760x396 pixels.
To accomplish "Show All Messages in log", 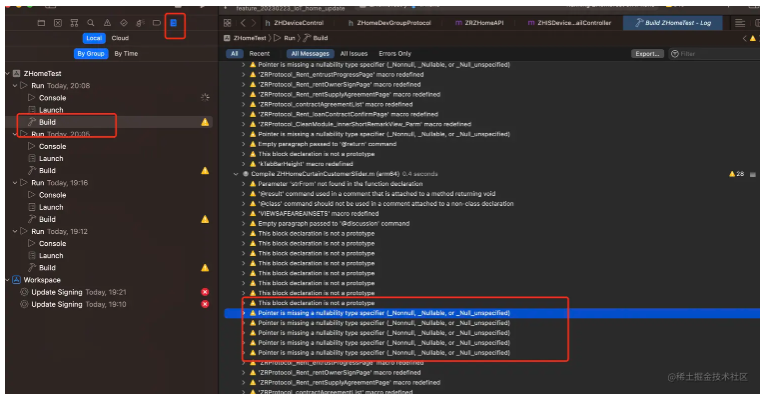I will click(310, 53).
